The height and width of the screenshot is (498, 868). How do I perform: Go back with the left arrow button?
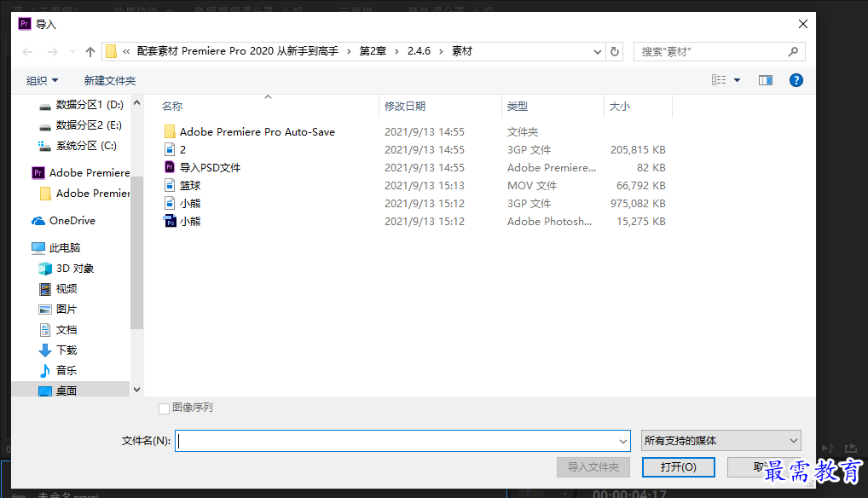pyautogui.click(x=27, y=52)
